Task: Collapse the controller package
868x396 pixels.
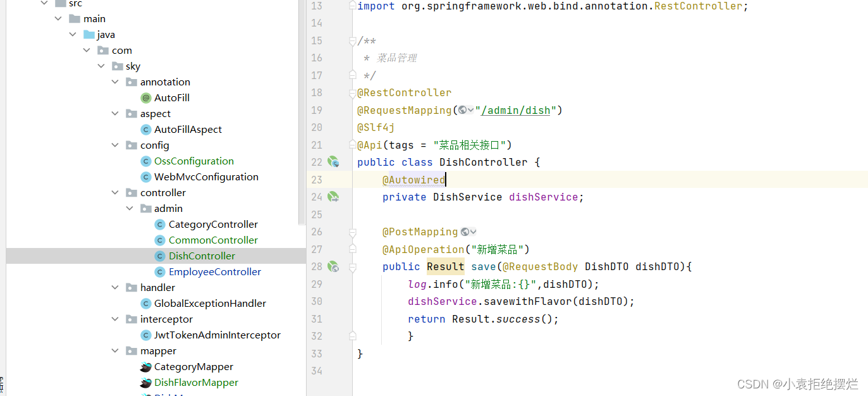Action: [115, 193]
